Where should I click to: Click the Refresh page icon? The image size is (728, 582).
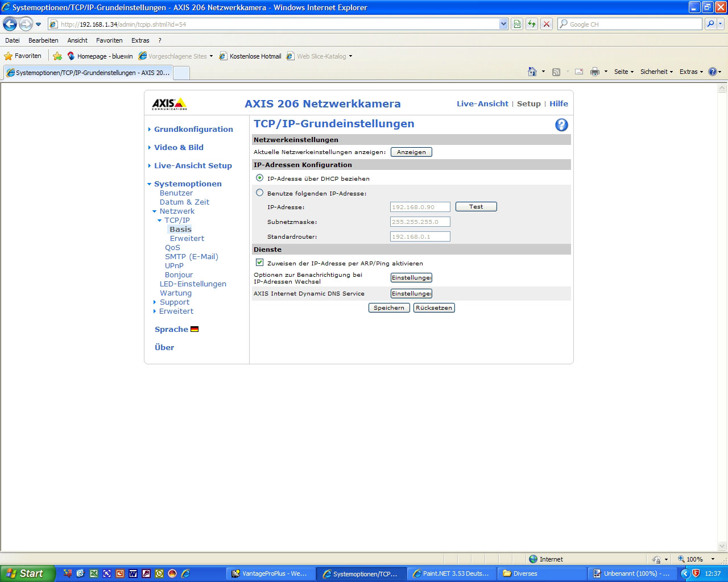(x=532, y=24)
